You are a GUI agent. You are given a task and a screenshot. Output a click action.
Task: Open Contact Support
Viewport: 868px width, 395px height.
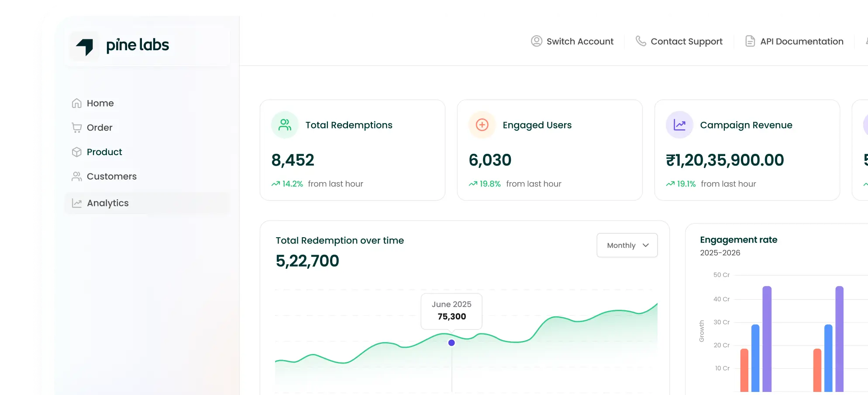coord(679,41)
